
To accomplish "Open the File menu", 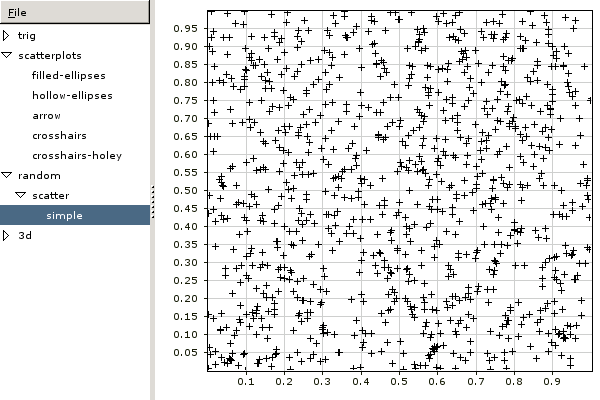I will coord(18,12).
